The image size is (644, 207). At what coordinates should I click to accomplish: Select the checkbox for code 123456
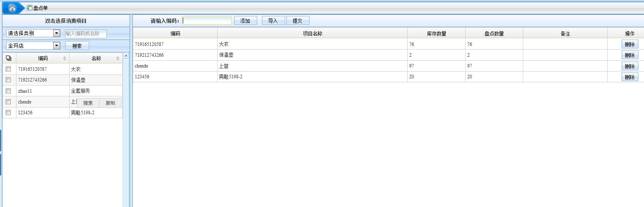coord(8,113)
